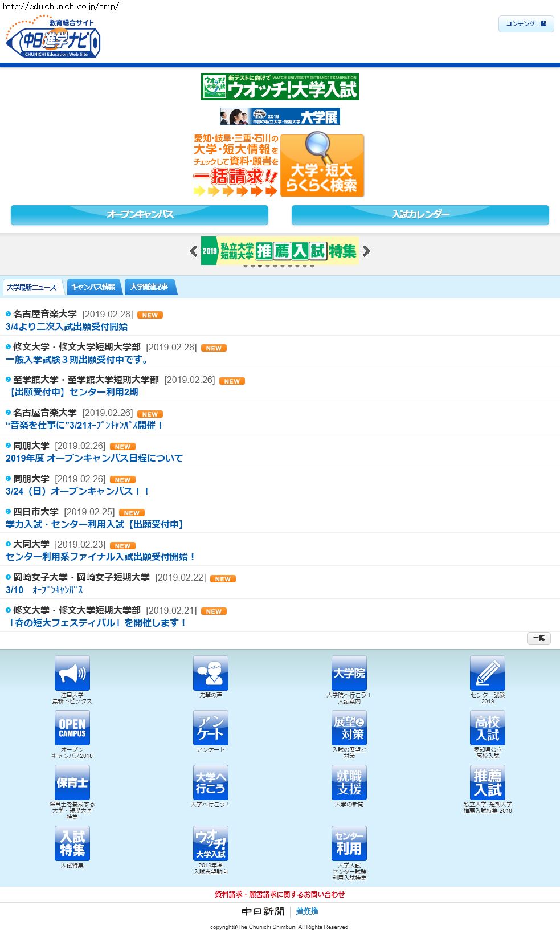Select the 保育士 feature icon
560x930 pixels.
(x=72, y=782)
